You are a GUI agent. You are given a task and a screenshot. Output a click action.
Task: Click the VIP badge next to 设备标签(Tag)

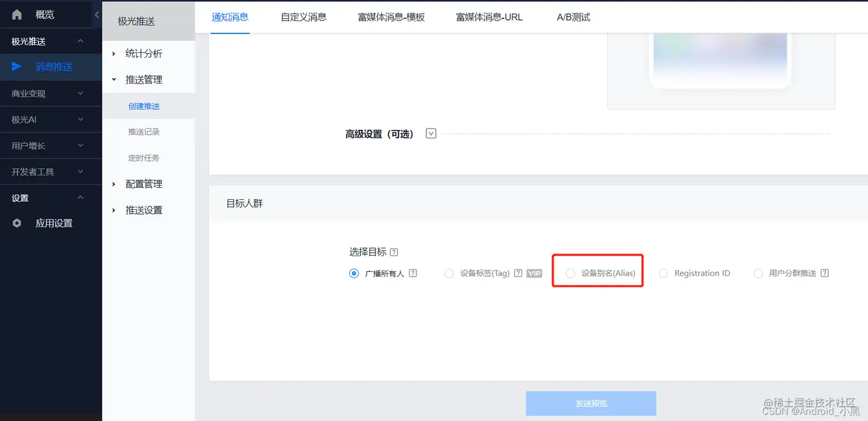click(534, 273)
